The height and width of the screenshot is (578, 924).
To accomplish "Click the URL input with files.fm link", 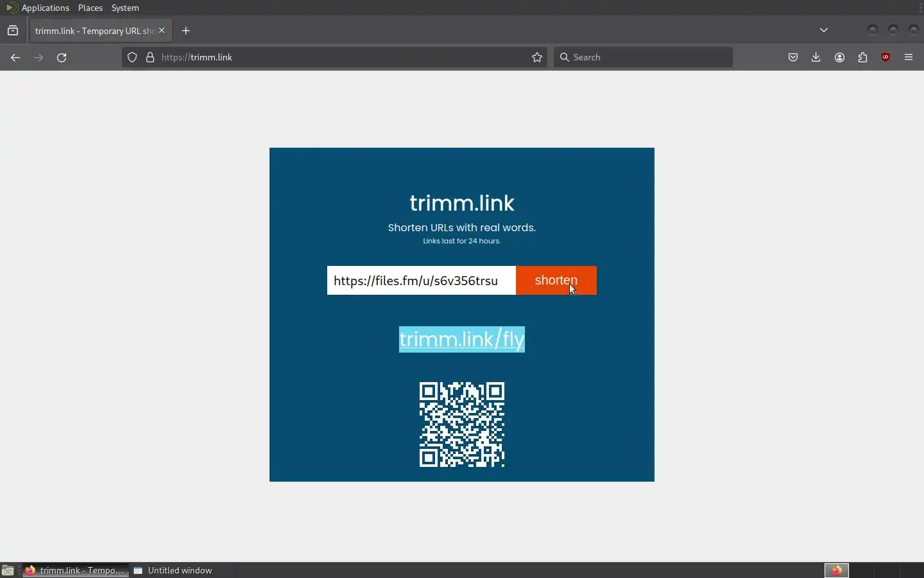I will coord(422,281).
